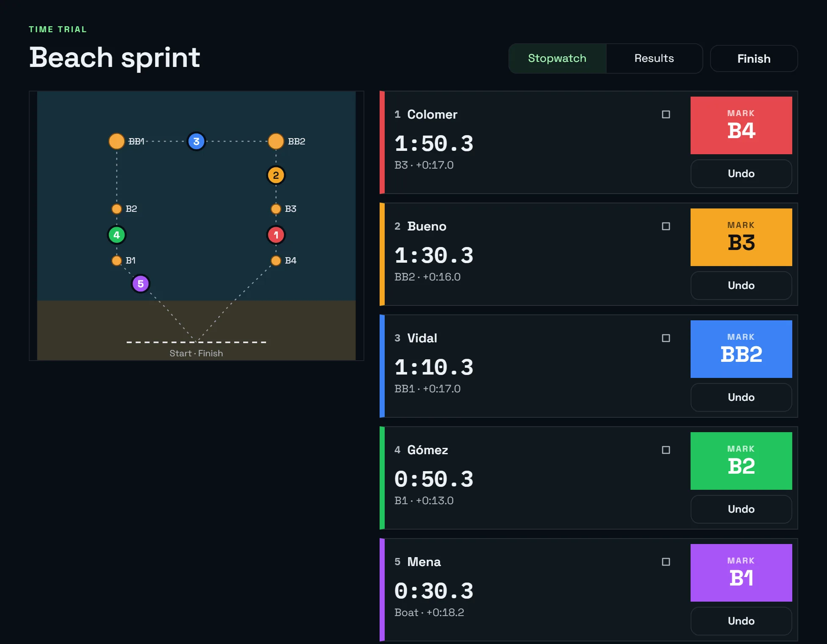Click the BB1 buoy on the map

[x=117, y=141]
